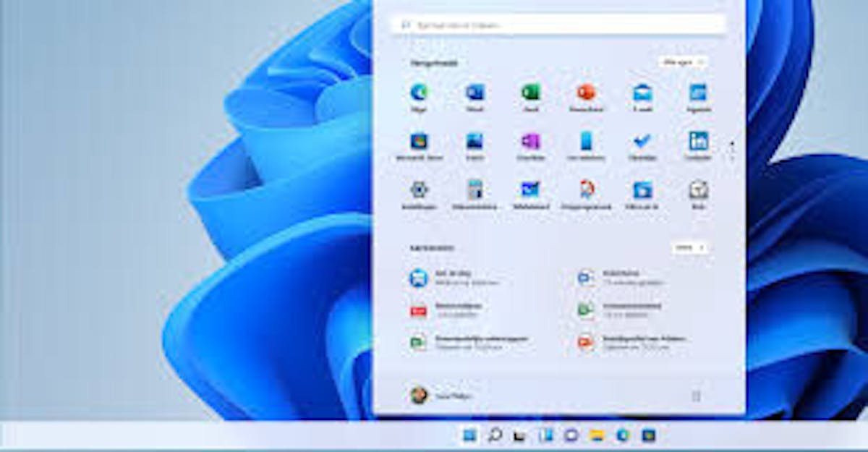
Task: Open the Mail app icon
Action: [x=642, y=93]
